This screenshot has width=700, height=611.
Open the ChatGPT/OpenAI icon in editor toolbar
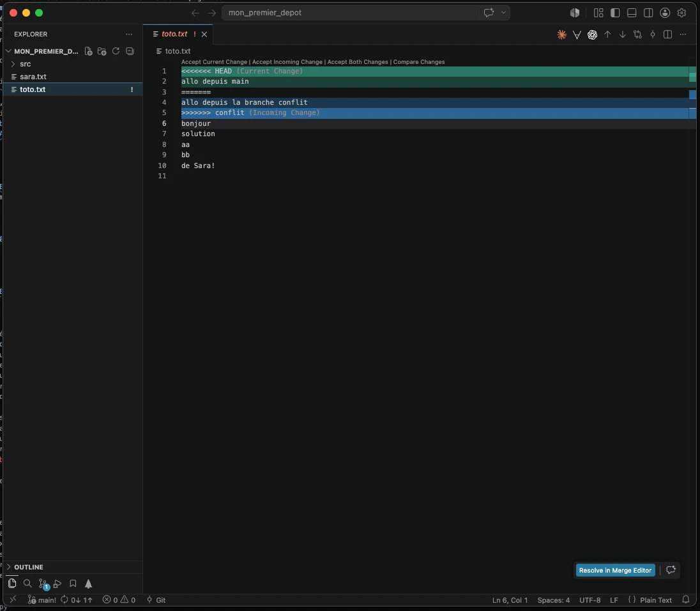[592, 35]
